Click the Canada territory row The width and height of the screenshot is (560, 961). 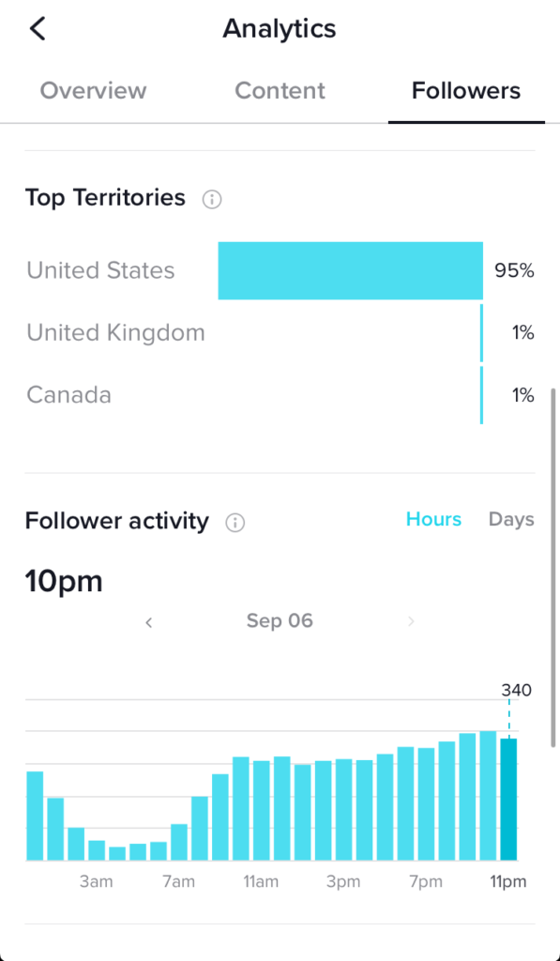coord(280,395)
